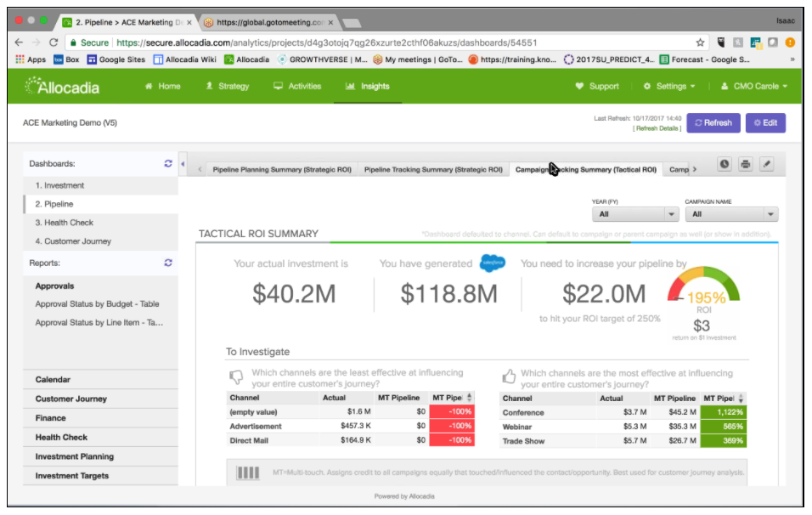Image resolution: width=812 pixels, height=515 pixels.
Task: Open the YEAR (FY) dropdown
Action: pos(634,214)
